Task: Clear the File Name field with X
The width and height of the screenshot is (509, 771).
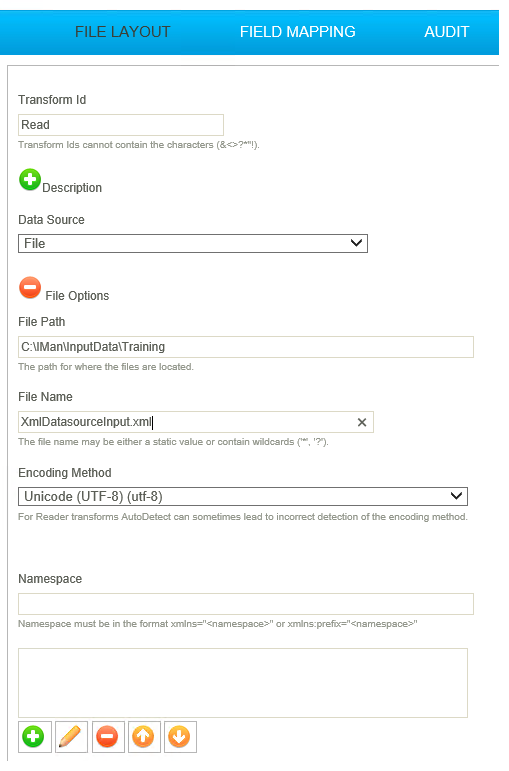Action: tap(362, 422)
